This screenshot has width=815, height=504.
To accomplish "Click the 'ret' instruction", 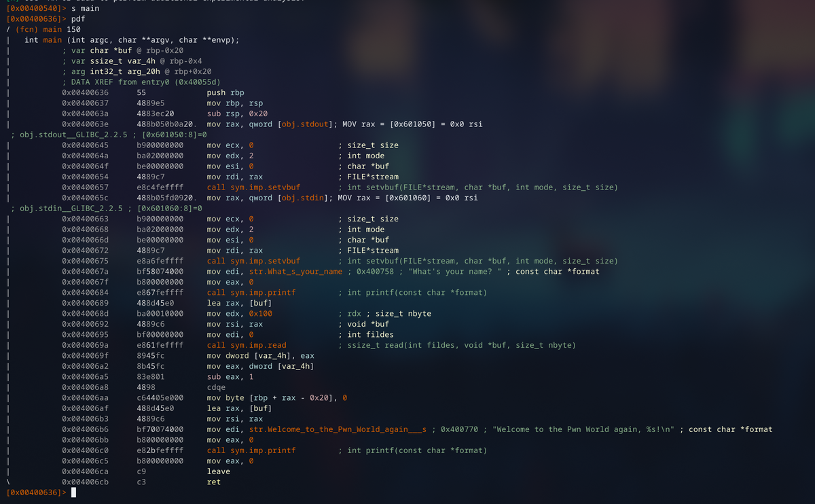I will point(214,482).
